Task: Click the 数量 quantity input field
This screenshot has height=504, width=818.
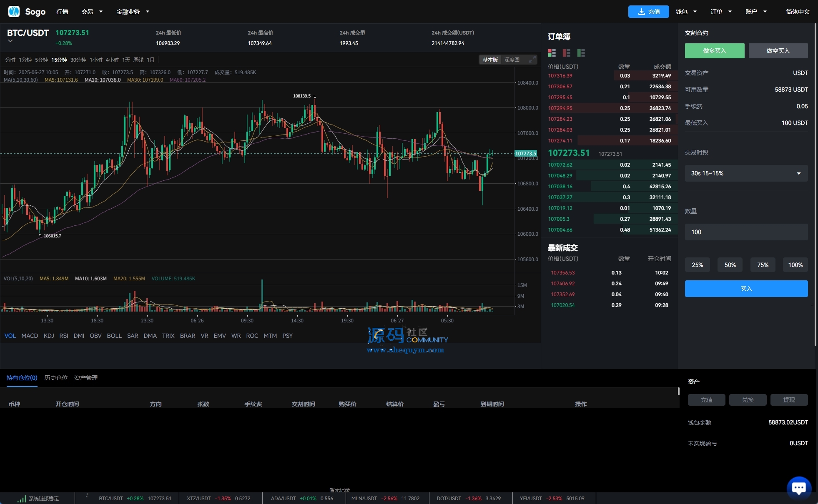Action: coord(746,232)
